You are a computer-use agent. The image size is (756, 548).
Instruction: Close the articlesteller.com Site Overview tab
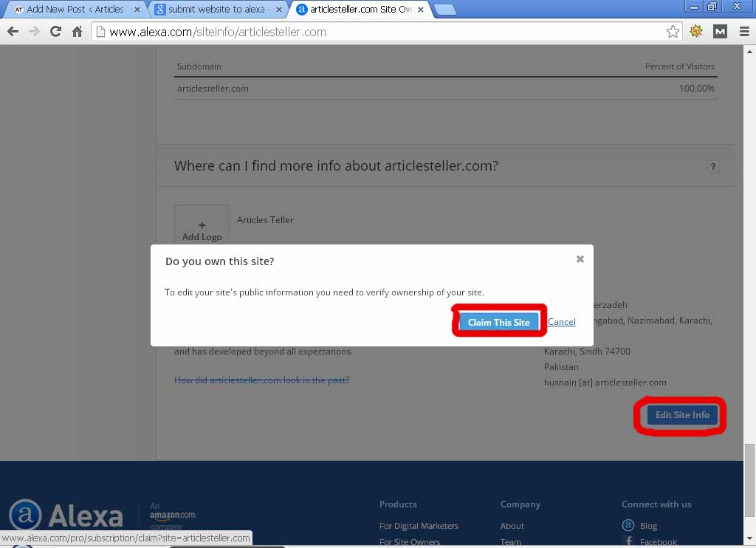tap(420, 9)
